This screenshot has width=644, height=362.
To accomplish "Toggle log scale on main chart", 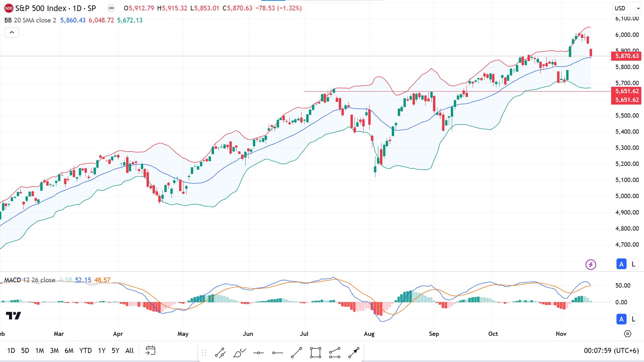I will pyautogui.click(x=634, y=264).
